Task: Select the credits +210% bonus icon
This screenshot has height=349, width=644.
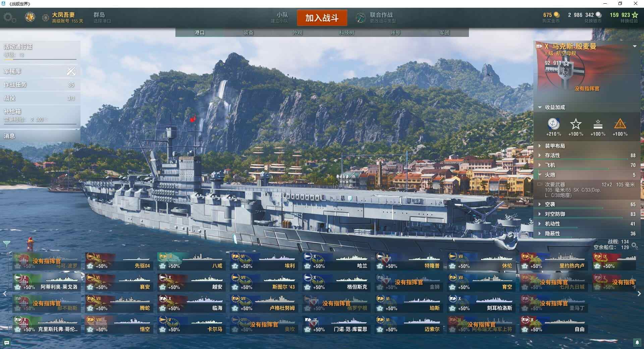Action: (x=553, y=127)
